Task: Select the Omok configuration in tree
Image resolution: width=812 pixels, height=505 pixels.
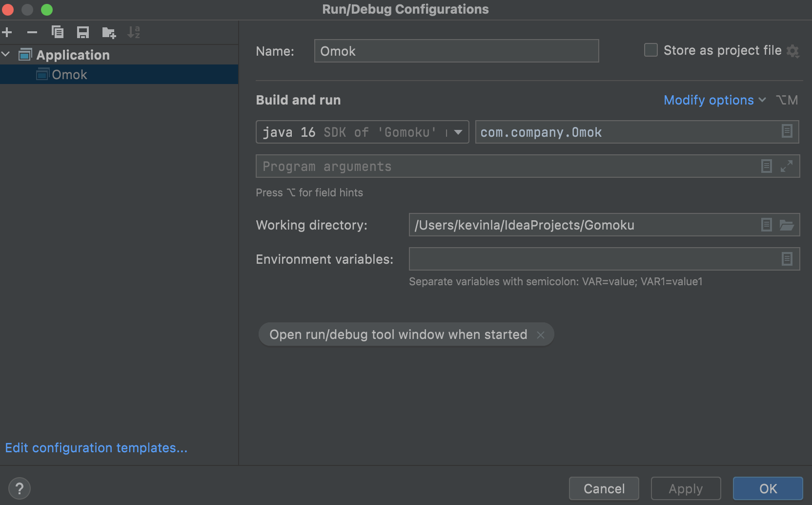Action: (69, 75)
